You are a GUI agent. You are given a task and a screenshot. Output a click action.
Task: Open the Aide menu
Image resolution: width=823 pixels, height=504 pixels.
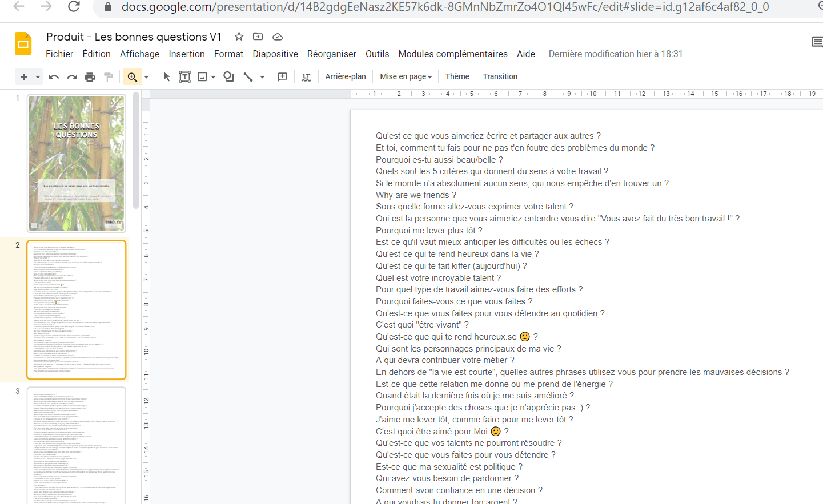coord(526,54)
